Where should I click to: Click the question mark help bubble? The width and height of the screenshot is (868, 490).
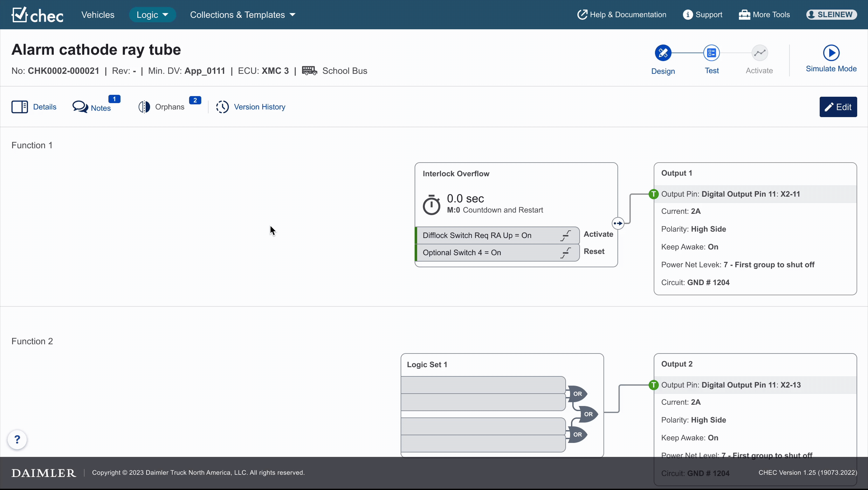(17, 439)
